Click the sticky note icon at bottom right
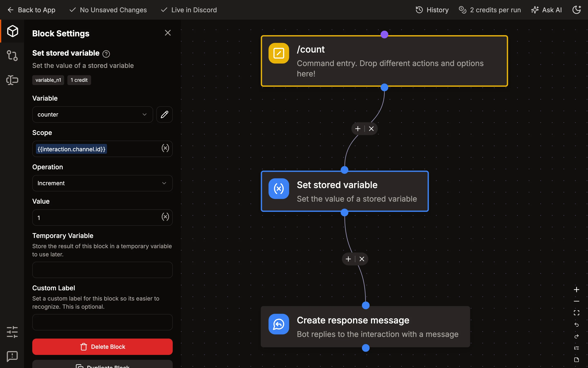This screenshot has width=588, height=368. coord(576,360)
